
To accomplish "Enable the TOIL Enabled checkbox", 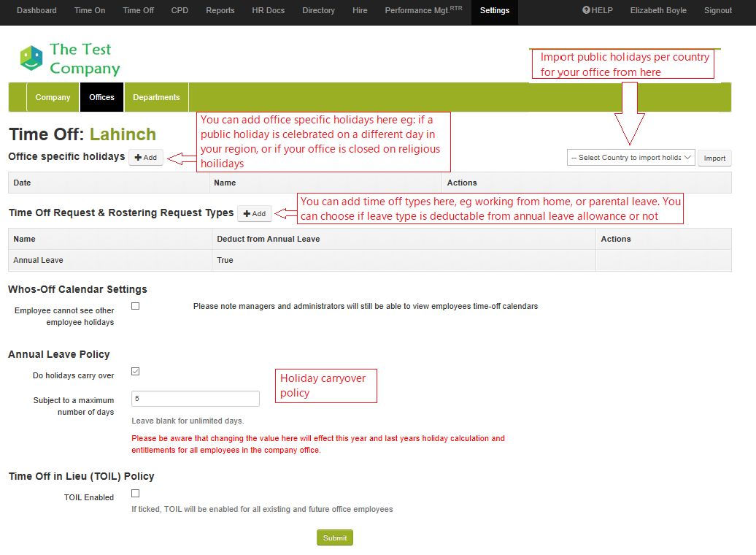I will coord(135,494).
